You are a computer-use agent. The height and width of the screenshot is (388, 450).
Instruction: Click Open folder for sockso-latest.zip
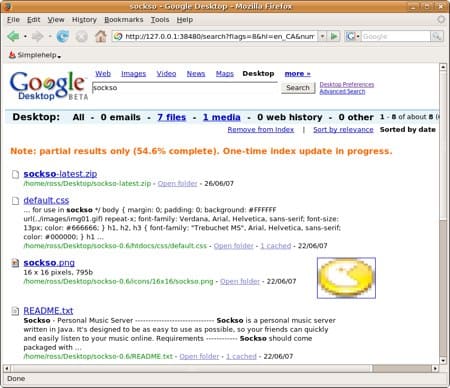point(178,184)
